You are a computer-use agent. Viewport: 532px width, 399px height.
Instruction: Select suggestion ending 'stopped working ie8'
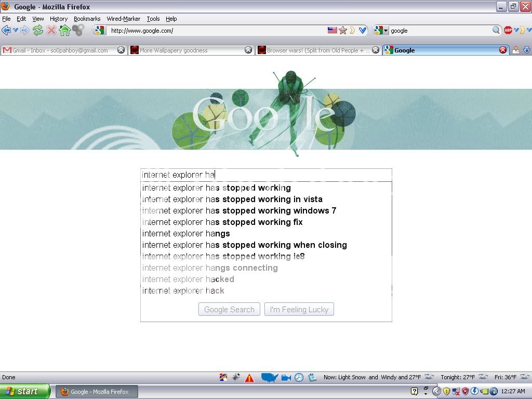click(266, 257)
